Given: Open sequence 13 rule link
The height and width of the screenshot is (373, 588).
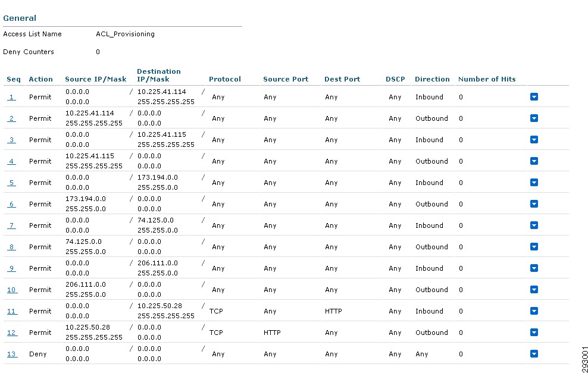Looking at the screenshot, I should pos(12,354).
